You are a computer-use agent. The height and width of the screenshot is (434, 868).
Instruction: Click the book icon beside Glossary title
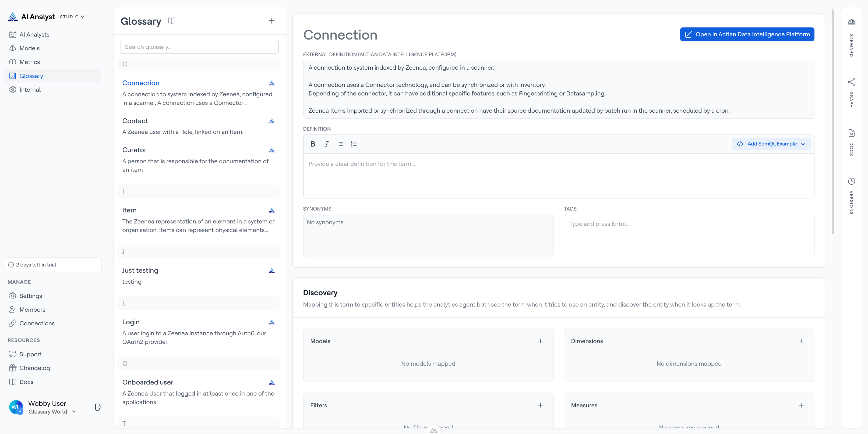click(171, 21)
